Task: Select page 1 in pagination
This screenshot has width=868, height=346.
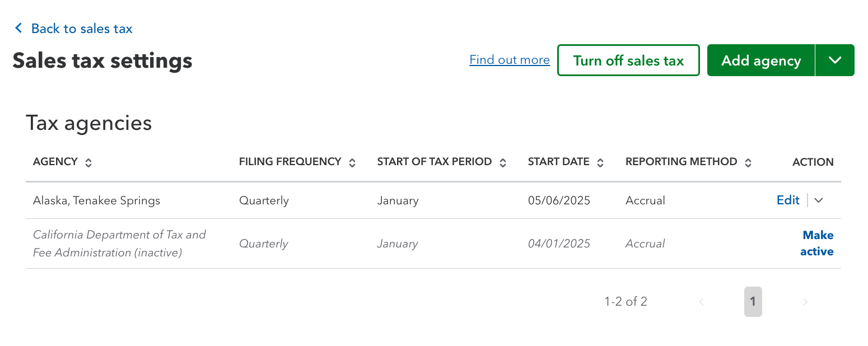Action: [x=753, y=302]
